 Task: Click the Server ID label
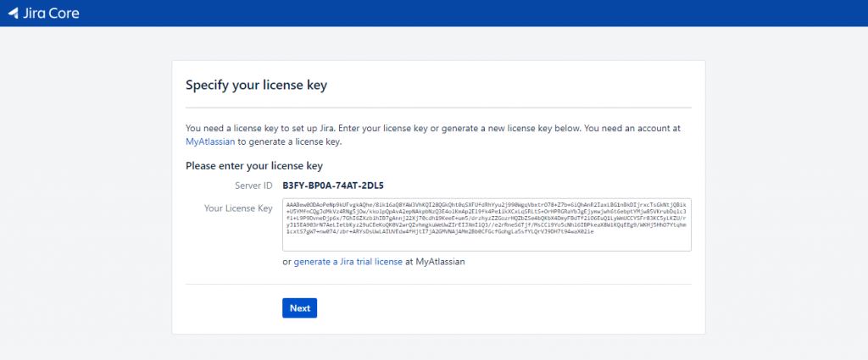(x=253, y=186)
